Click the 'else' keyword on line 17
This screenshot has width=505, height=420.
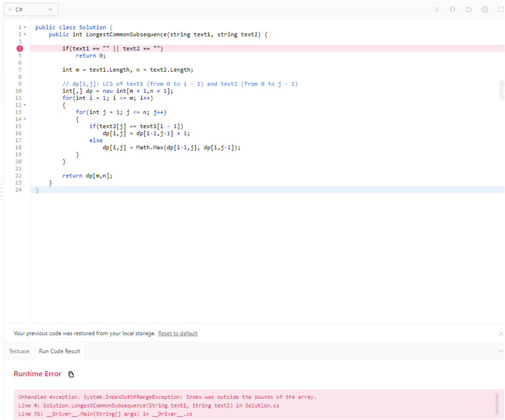[96, 141]
